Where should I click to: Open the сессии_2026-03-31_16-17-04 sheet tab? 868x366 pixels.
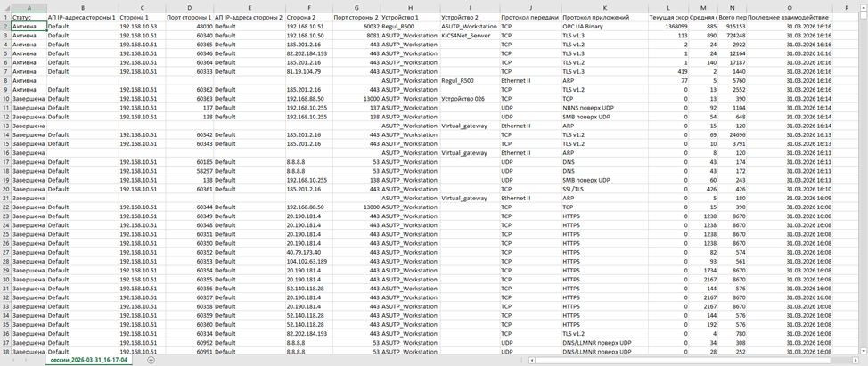pos(87,360)
